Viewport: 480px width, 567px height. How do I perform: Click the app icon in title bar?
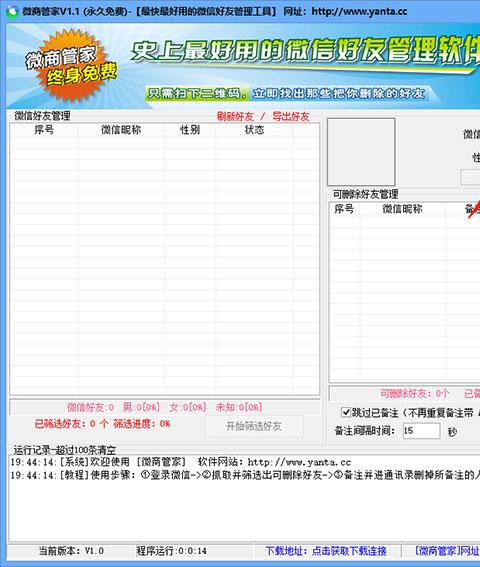click(x=12, y=11)
